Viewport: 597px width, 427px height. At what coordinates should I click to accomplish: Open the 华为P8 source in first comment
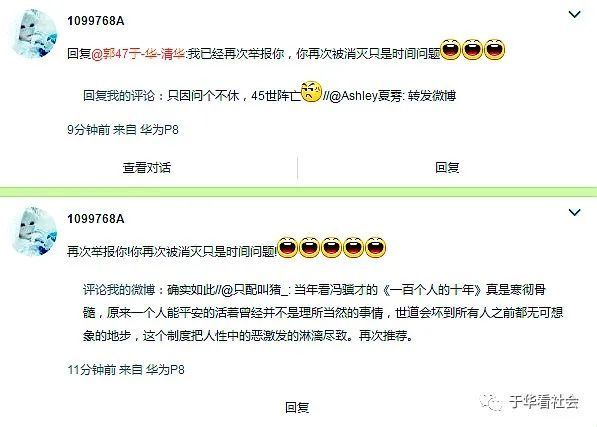159,130
